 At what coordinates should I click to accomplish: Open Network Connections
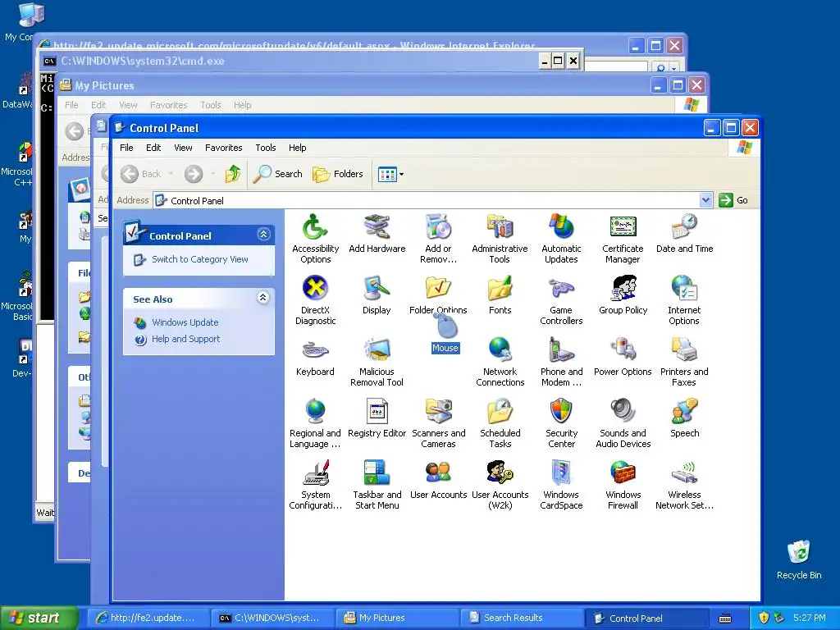click(x=500, y=362)
